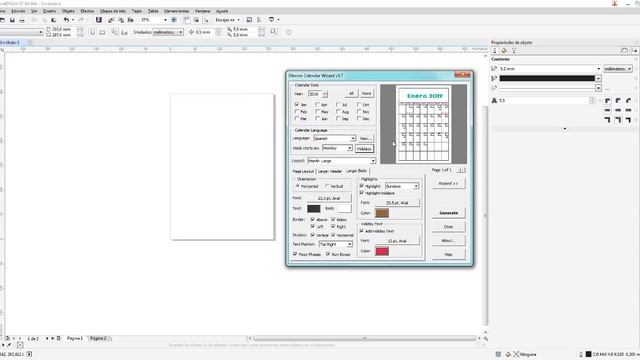The height and width of the screenshot is (360, 640).
Task: Click the Undo arrow icon
Action: 66,20
